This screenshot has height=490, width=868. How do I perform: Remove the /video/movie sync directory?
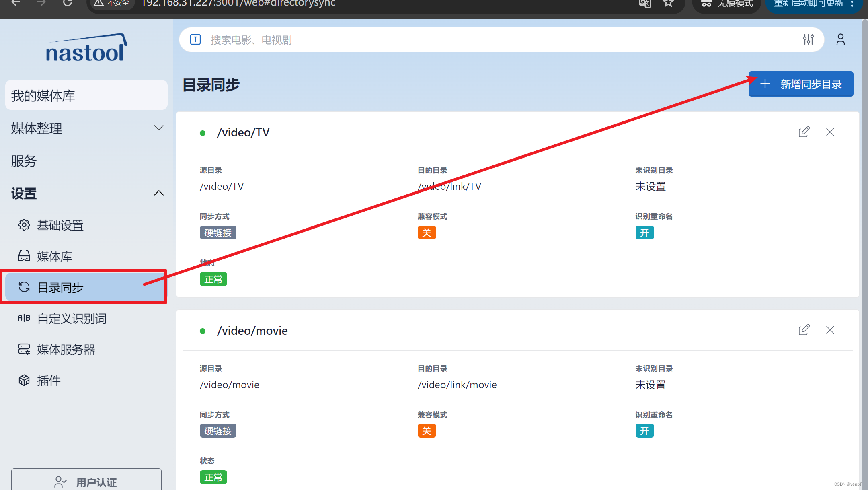coord(830,330)
